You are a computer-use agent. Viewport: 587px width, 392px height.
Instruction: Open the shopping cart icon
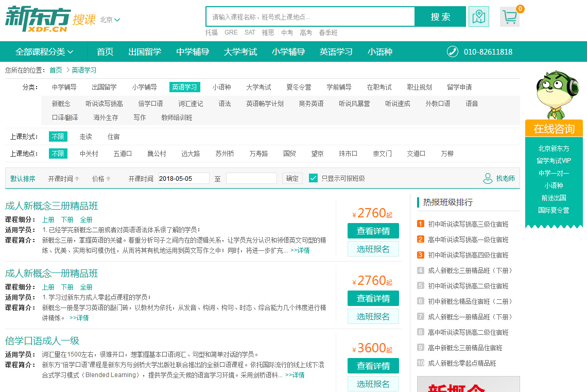point(510,16)
